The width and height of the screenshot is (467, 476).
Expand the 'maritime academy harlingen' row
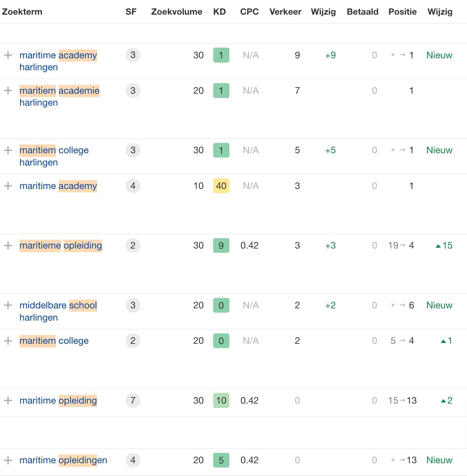[x=8, y=55]
